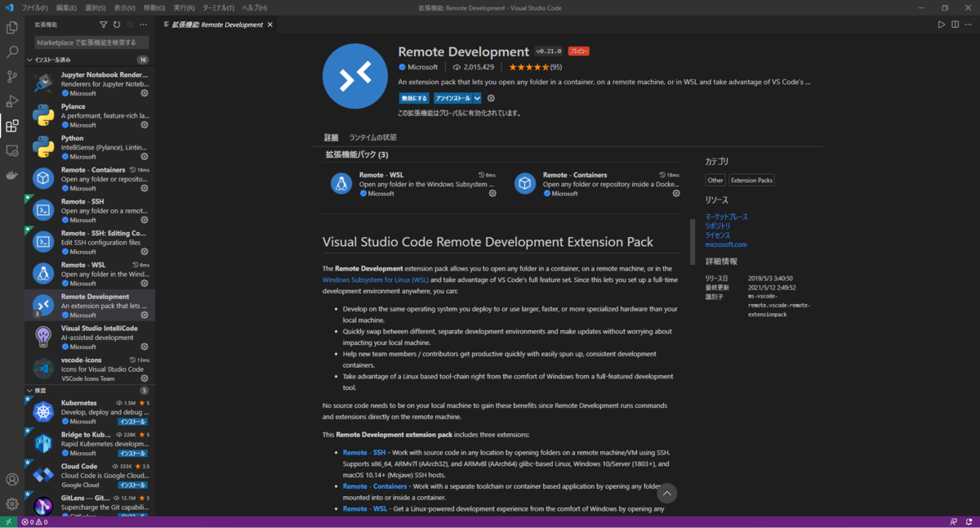Screen dimensions: 980x528
Task: Open the ファイル(F) menu
Action: pos(34,7)
